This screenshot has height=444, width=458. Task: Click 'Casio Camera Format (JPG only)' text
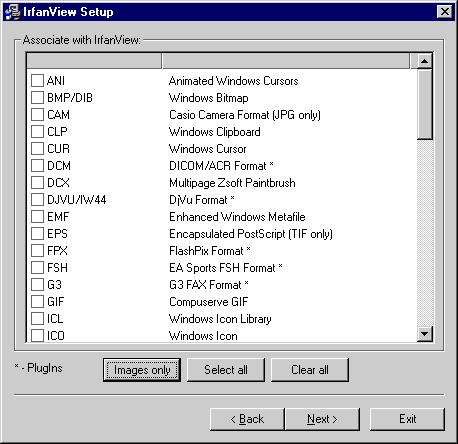245,115
